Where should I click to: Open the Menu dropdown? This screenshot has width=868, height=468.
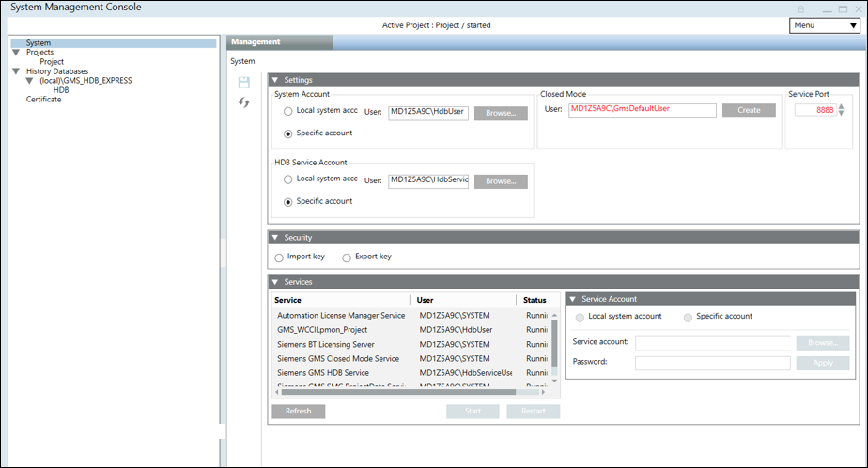click(x=824, y=25)
